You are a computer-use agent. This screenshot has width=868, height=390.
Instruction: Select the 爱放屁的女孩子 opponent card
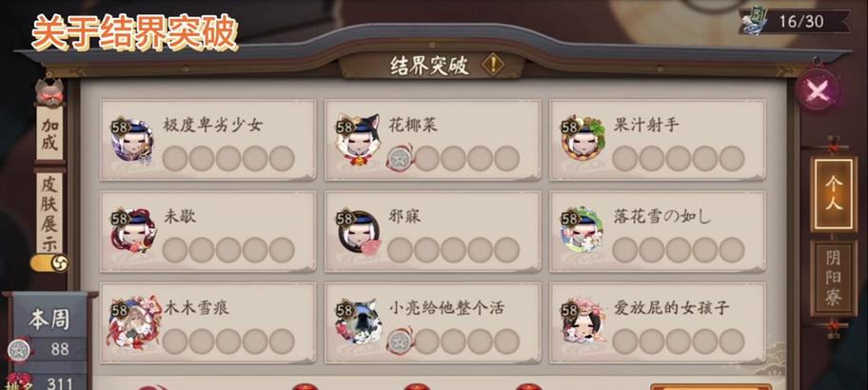pos(659,323)
